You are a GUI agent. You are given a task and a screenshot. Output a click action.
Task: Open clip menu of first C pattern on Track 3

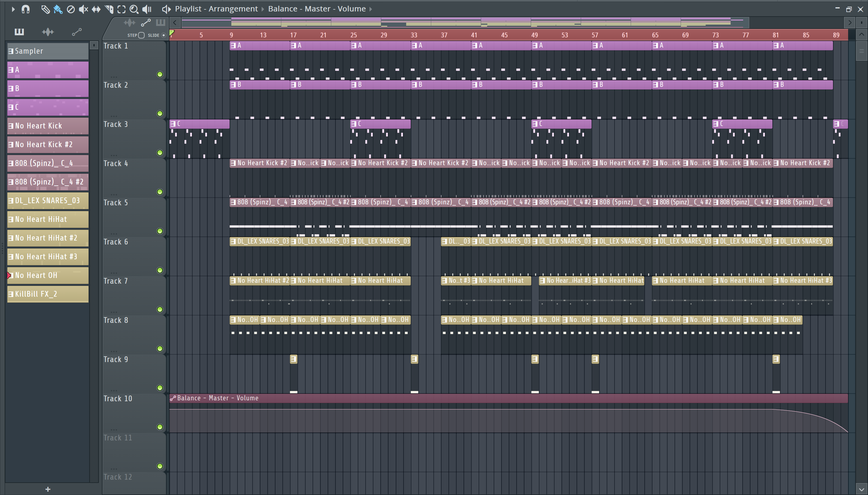173,124
